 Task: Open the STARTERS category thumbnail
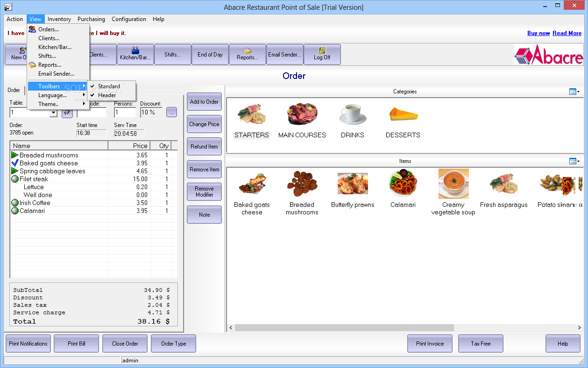tap(251, 115)
